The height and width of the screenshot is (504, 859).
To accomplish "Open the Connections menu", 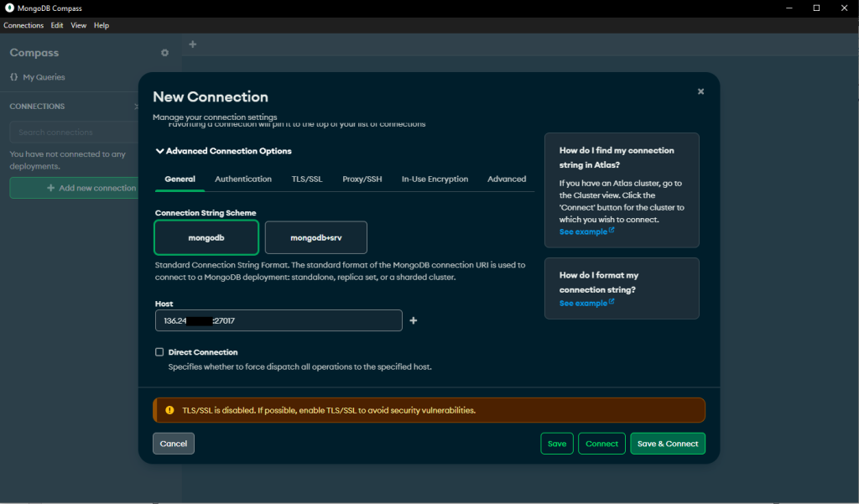I will pos(23,25).
